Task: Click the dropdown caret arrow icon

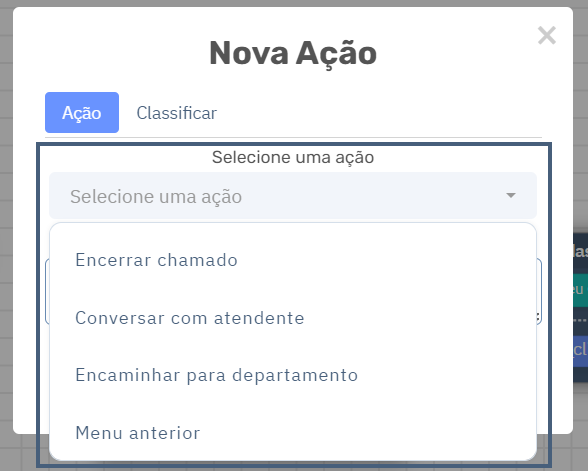Action: (510, 195)
